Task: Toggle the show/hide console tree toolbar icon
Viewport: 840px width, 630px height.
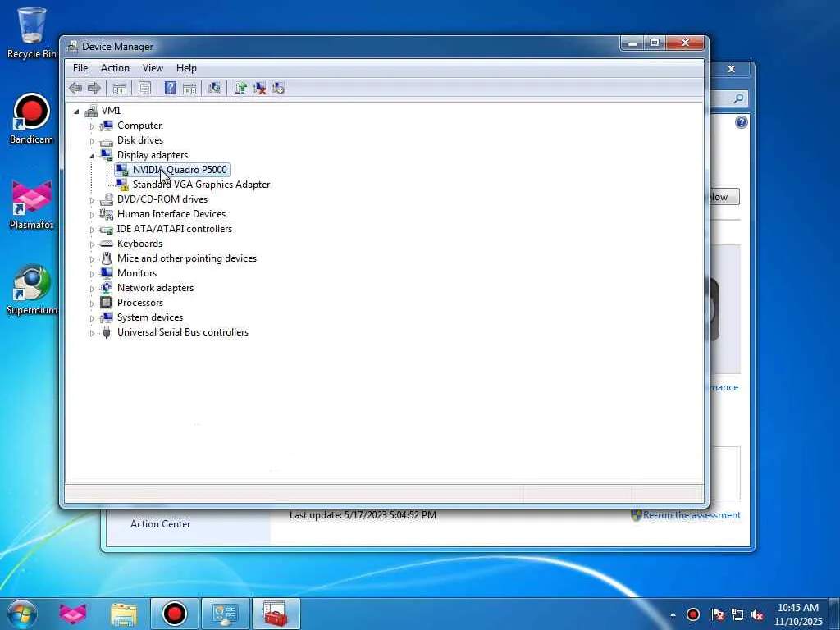Action: click(120, 89)
